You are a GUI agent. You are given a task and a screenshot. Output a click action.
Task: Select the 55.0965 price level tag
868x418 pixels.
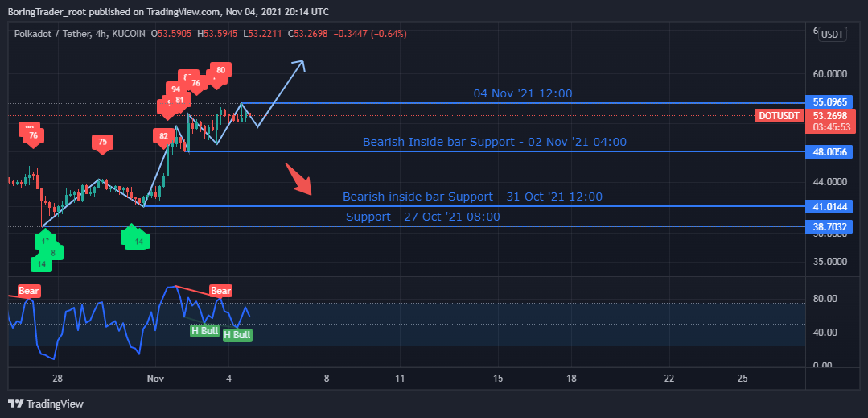click(x=829, y=103)
